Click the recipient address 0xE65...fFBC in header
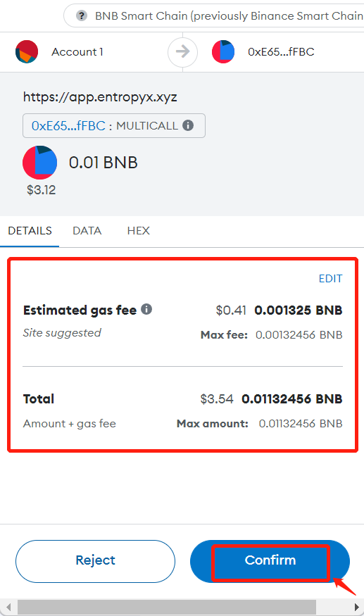364x616 pixels. [x=281, y=52]
